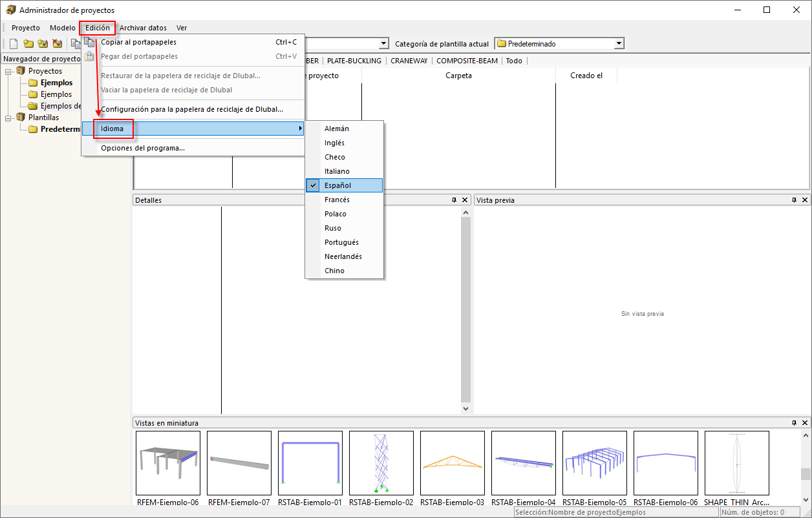
Task: Click up arrow of thumbnails scrollbar
Action: pyautogui.click(x=806, y=436)
